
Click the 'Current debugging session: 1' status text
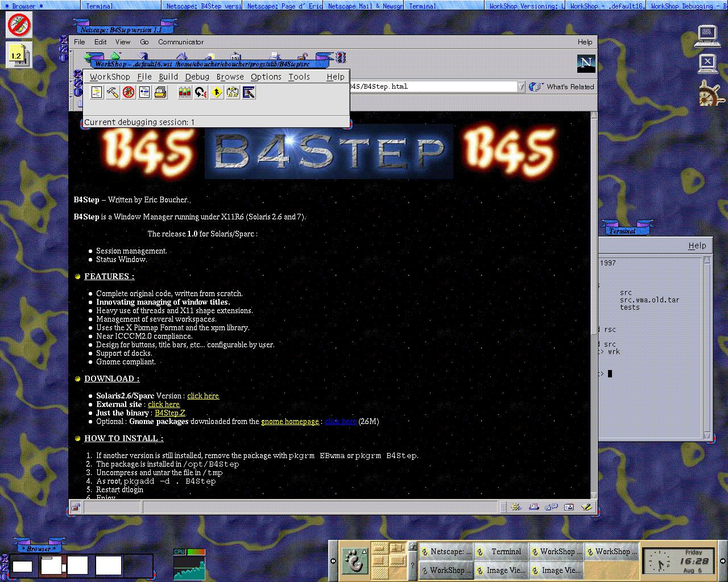(x=139, y=122)
